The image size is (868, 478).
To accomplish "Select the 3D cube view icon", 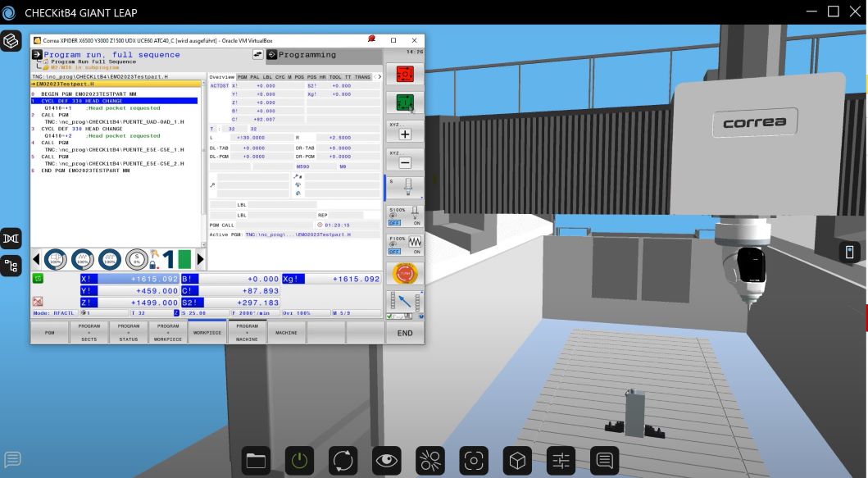I will 516,462.
